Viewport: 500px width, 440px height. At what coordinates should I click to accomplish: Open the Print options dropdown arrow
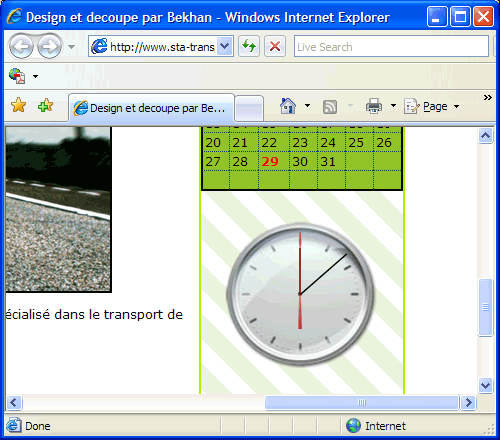(393, 106)
